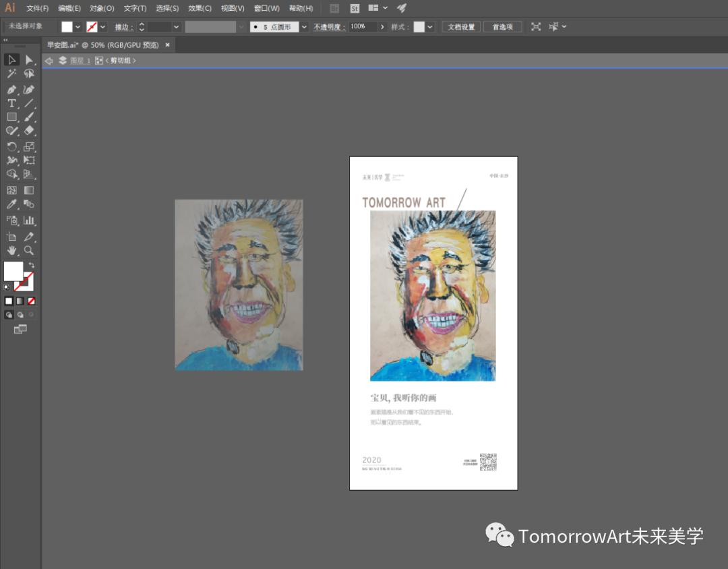The height and width of the screenshot is (569, 728).
Task: Open 5 点圆形 brush dropdown
Action: click(304, 27)
